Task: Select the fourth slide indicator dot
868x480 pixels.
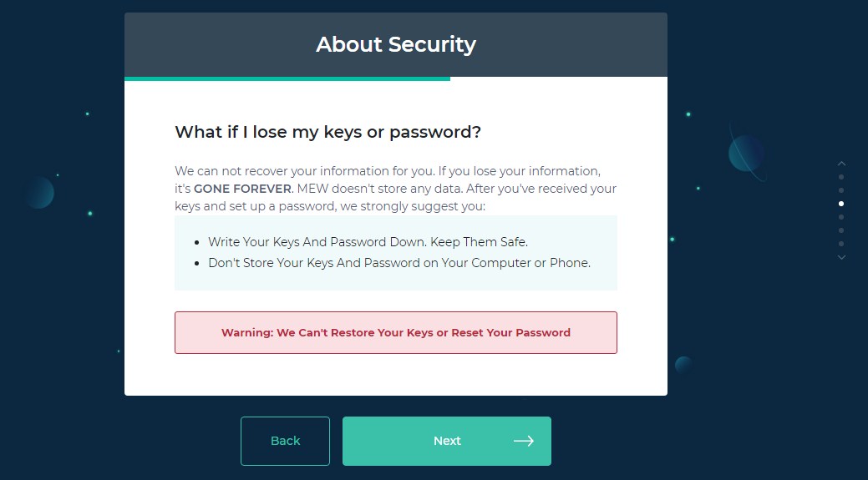Action: pyautogui.click(x=841, y=217)
